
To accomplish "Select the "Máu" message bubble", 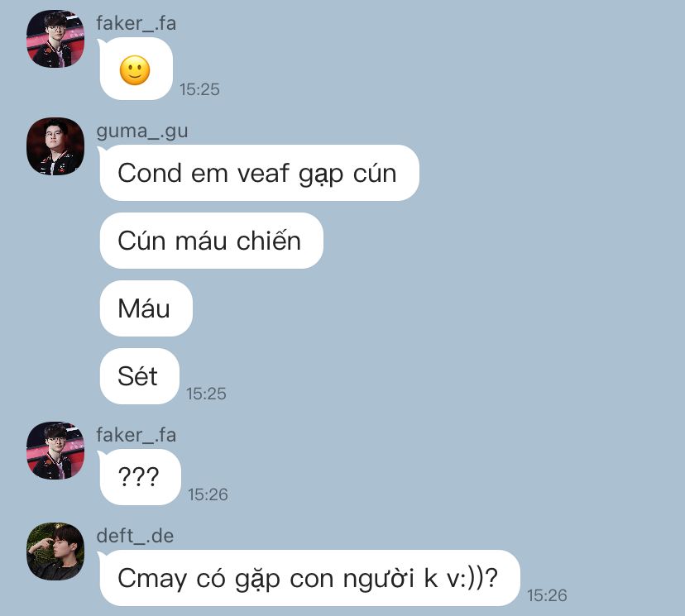I will point(146,308).
